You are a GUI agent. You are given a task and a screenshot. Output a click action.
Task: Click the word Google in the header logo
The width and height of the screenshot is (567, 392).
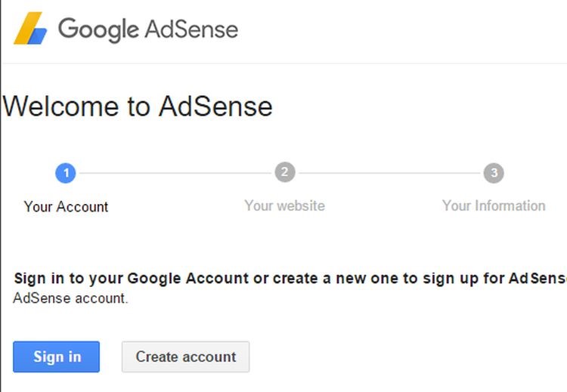(98, 29)
